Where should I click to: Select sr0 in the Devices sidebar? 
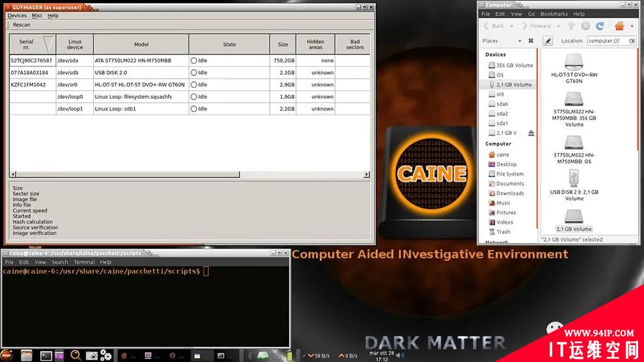click(x=496, y=94)
